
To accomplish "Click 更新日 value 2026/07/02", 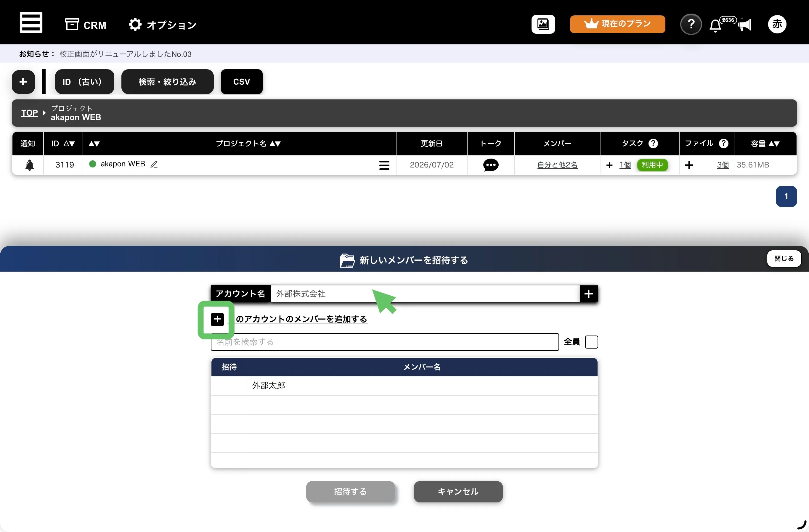I will (432, 165).
